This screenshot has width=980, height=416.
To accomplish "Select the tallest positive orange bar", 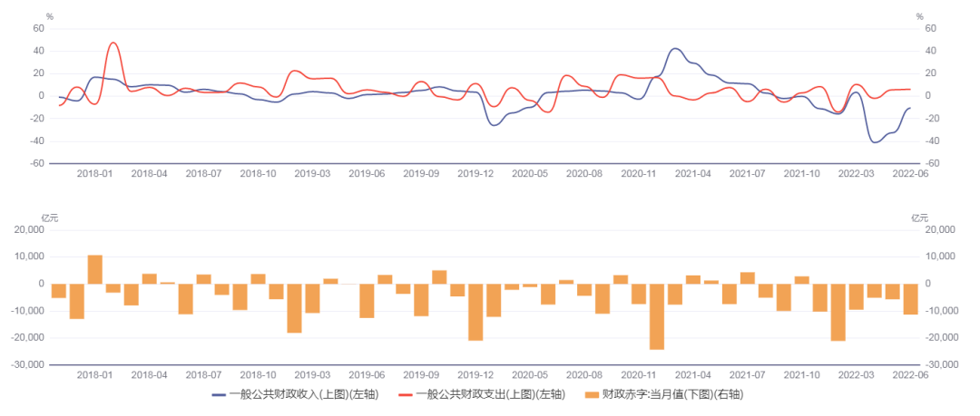I will click(94, 269).
